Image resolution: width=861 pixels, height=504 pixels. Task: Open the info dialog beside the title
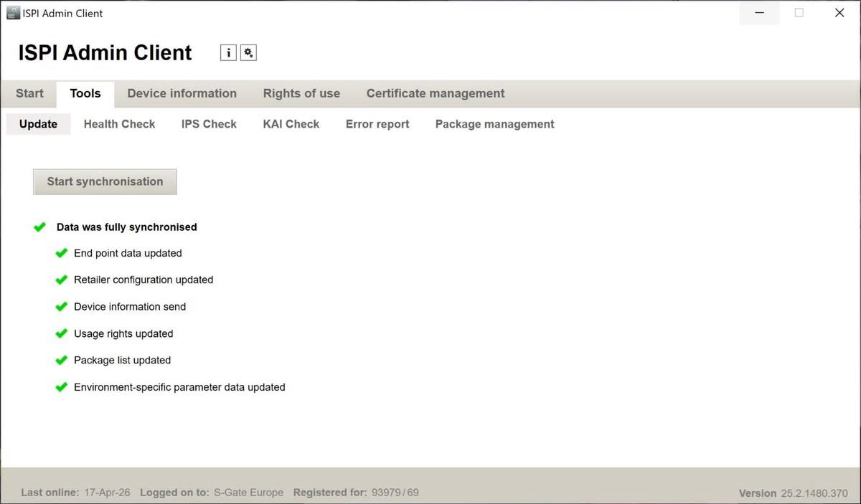point(228,52)
